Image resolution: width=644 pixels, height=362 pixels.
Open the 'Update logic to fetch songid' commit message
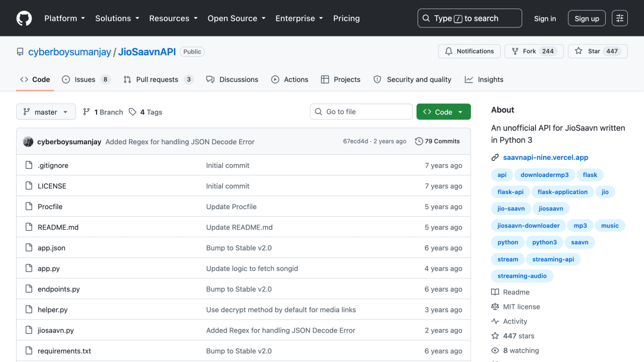252,269
